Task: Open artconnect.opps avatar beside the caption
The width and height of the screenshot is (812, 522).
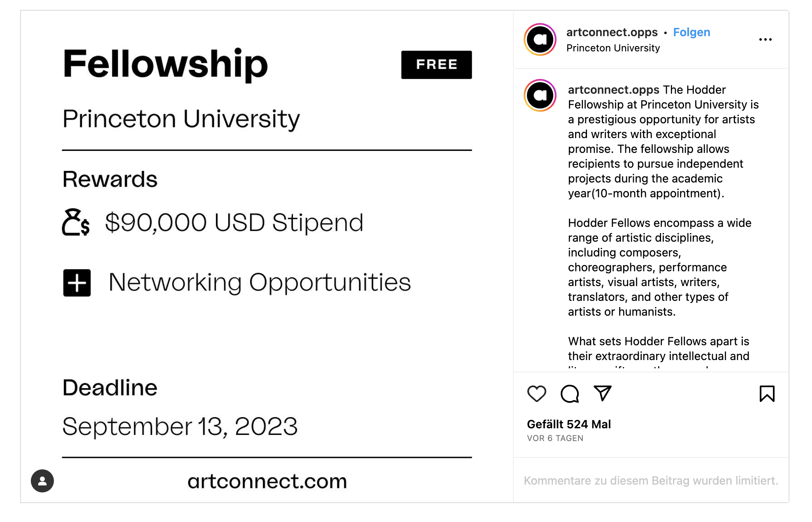Action: click(540, 95)
